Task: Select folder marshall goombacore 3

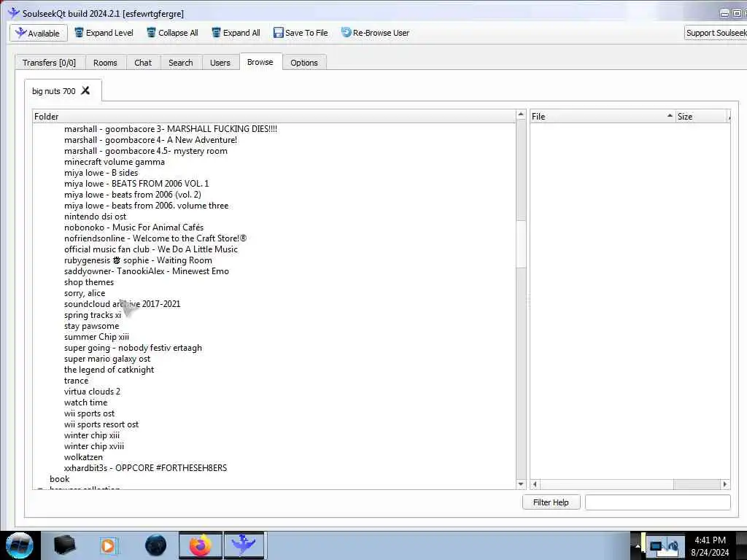Action: (x=171, y=129)
